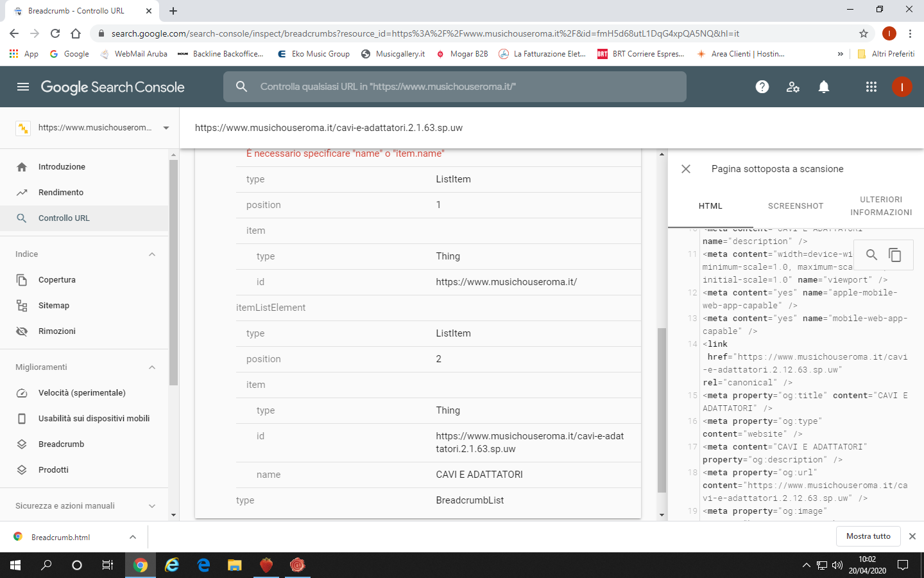Open Introduzione in the sidebar
Image resolution: width=924 pixels, height=578 pixels.
[x=84, y=167]
